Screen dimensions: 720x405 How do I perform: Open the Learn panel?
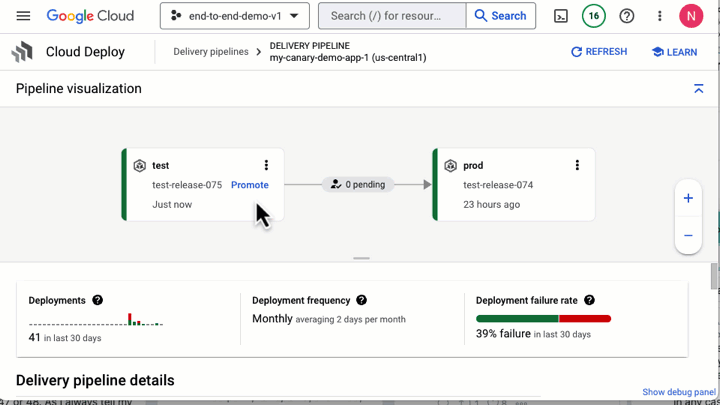tap(675, 52)
